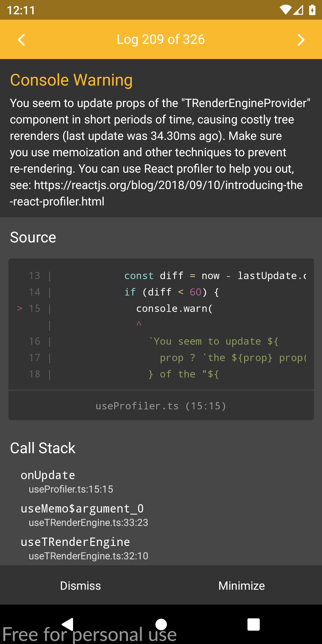This screenshot has width=322, height=644.
Task: Open useProfiler.ts (15:15) source file label
Action: click(161, 406)
